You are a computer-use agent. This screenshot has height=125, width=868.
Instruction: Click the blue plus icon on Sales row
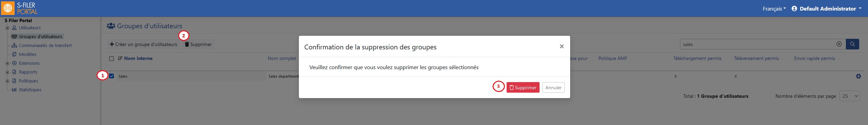858,76
